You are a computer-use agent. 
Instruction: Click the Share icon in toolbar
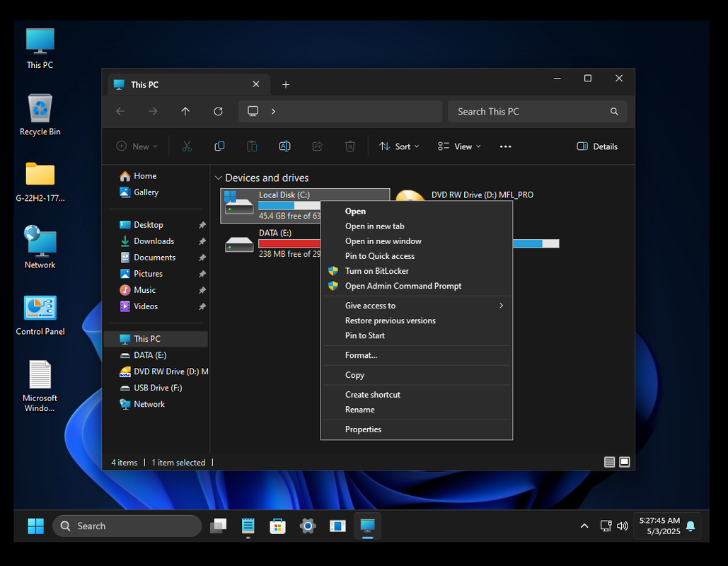click(x=318, y=146)
